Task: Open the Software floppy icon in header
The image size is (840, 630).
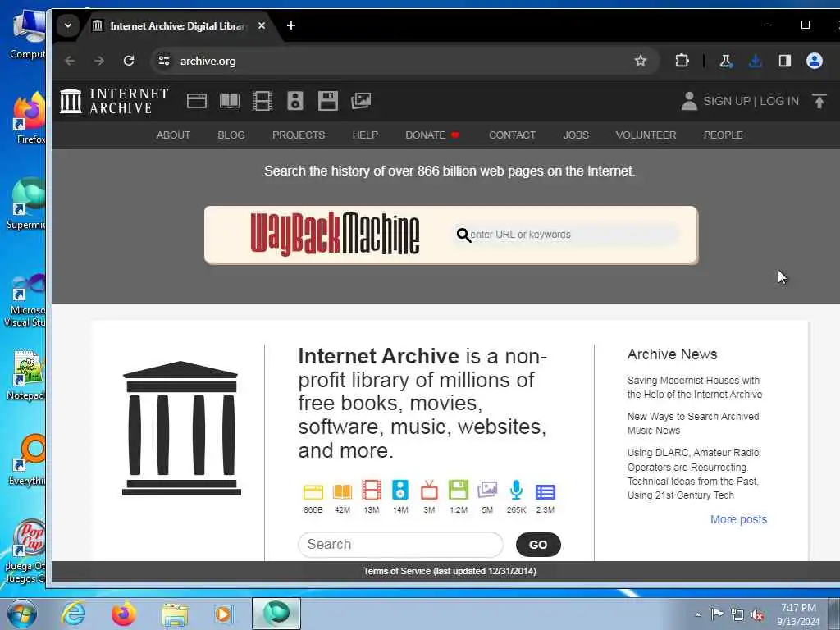Action: 328,101
